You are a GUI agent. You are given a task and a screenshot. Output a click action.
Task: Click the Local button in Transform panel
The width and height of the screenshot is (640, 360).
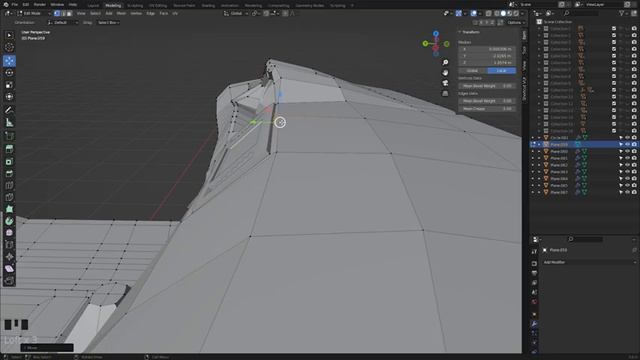tap(502, 71)
